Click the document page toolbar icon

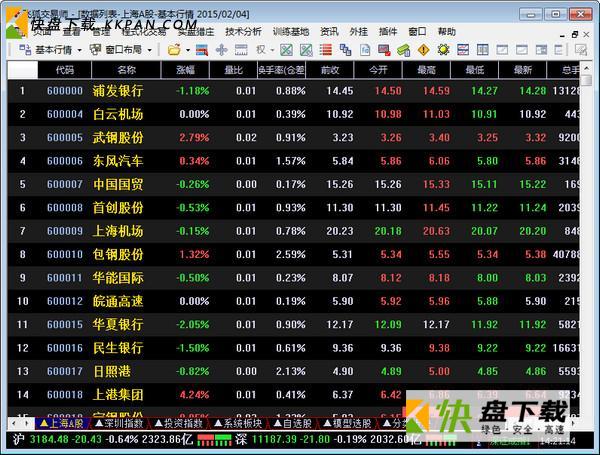click(365, 50)
